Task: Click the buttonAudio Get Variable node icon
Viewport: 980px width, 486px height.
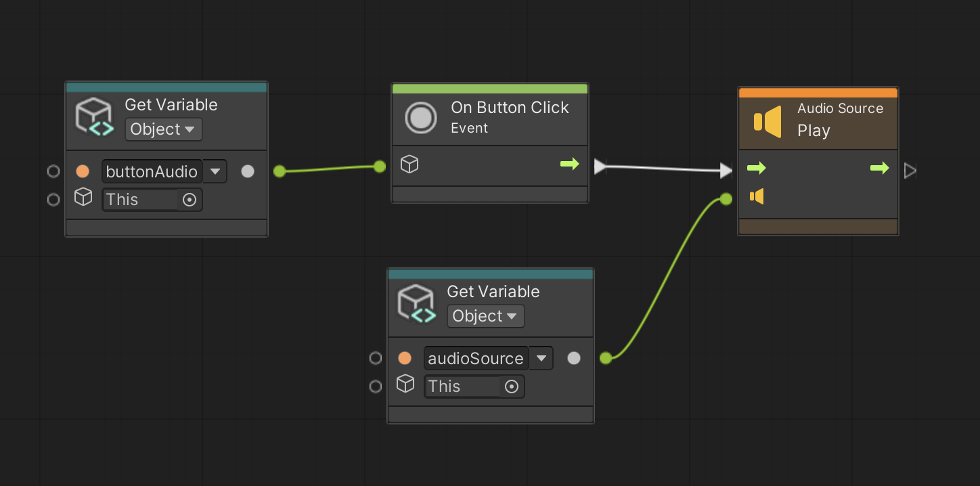Action: (x=93, y=117)
